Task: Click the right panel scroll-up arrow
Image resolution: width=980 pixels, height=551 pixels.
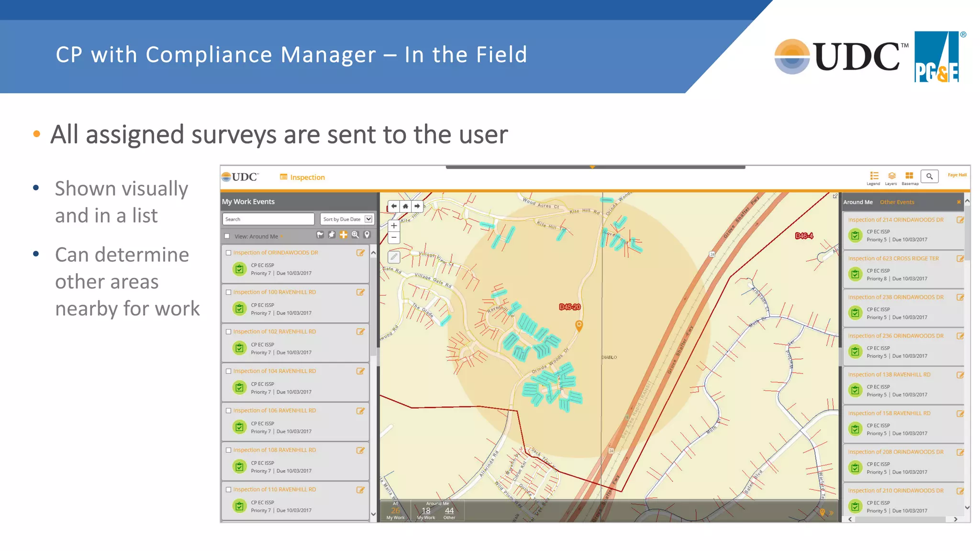Action: point(967,201)
